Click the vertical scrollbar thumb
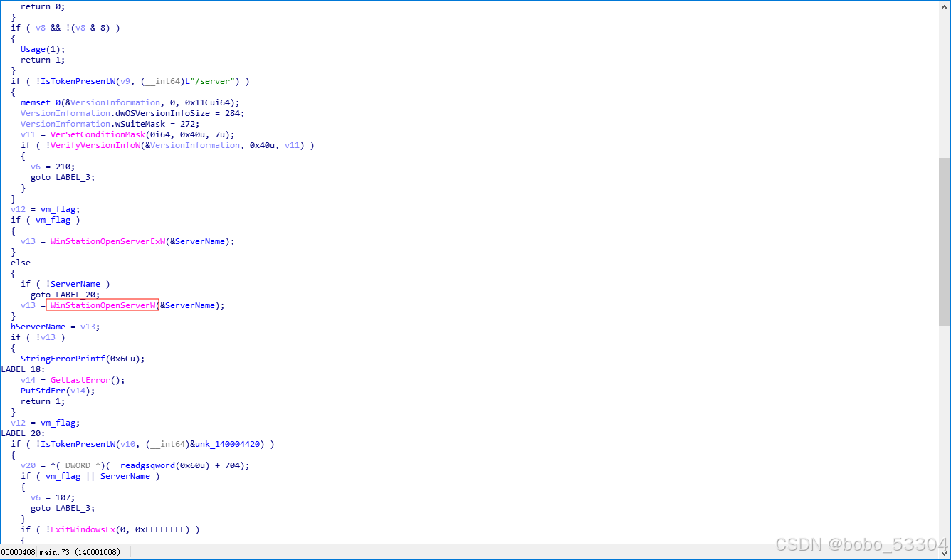The image size is (951, 560). tap(944, 241)
